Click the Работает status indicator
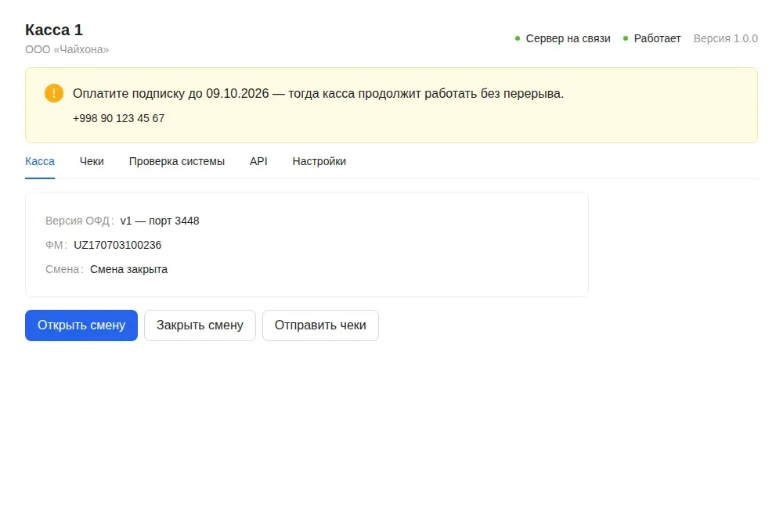The image size is (783, 532). point(651,38)
